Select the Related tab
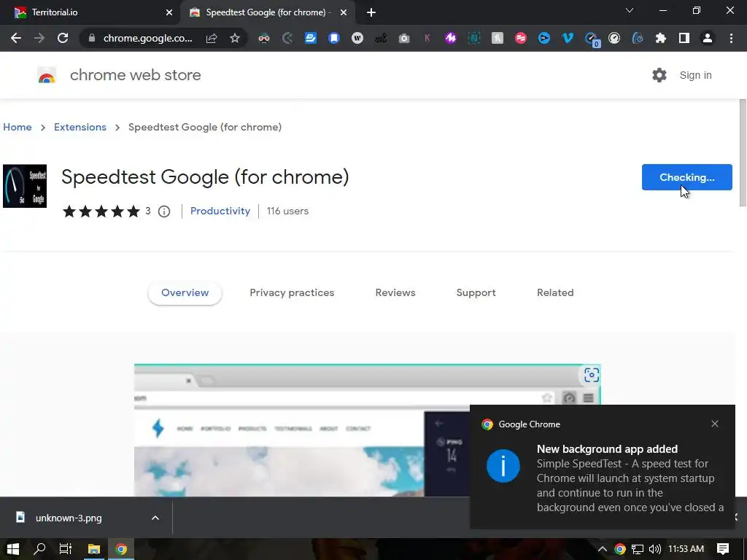 pyautogui.click(x=555, y=293)
